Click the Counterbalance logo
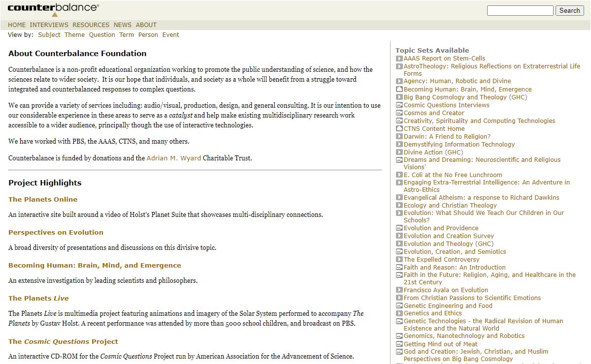 click(x=53, y=9)
